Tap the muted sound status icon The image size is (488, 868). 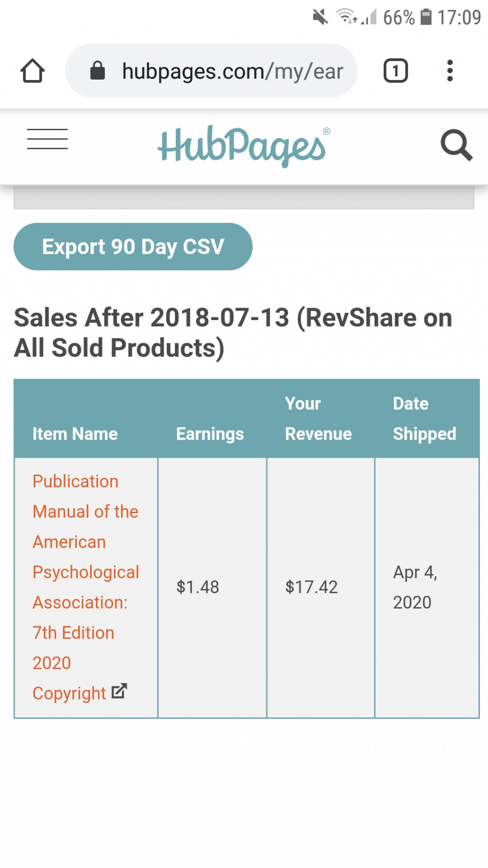(320, 17)
